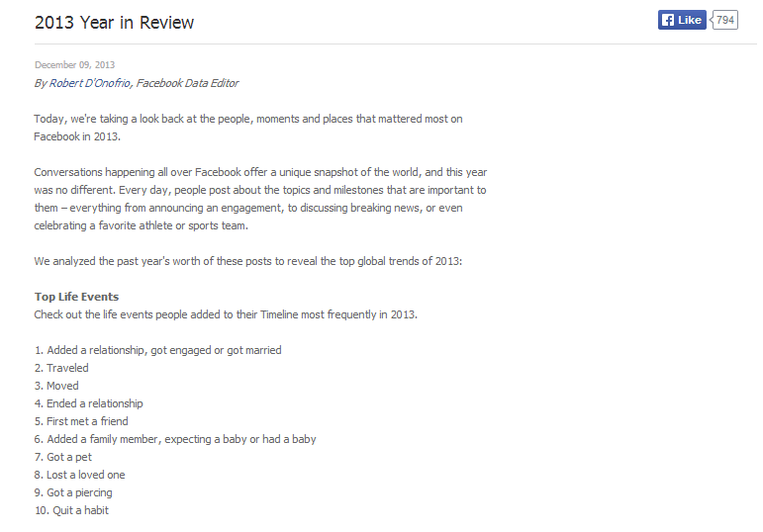Open Robert D'Onofrio author link
Screen dimensions: 763x532
click(89, 83)
